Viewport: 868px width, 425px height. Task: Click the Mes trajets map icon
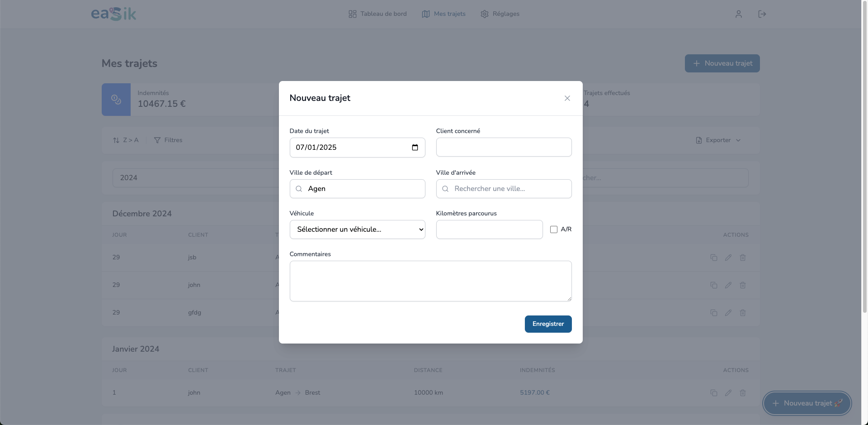click(426, 14)
